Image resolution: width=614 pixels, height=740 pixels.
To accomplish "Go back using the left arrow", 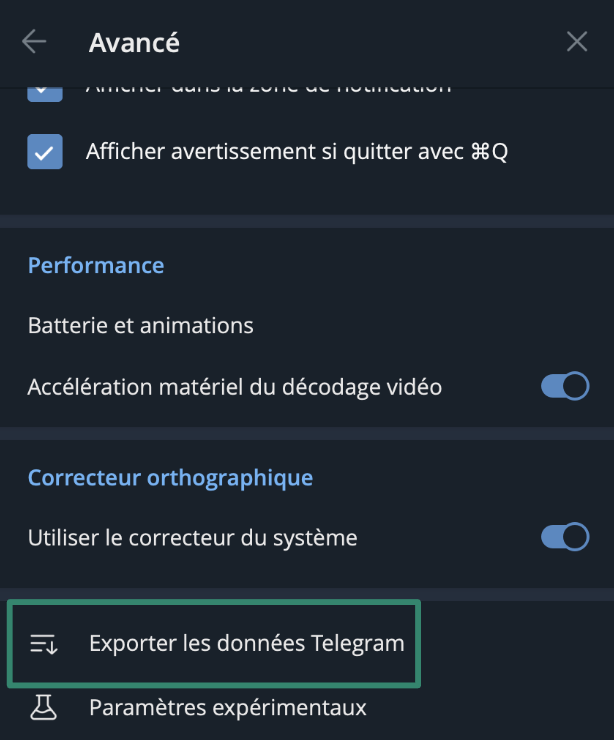I will pyautogui.click(x=34, y=41).
